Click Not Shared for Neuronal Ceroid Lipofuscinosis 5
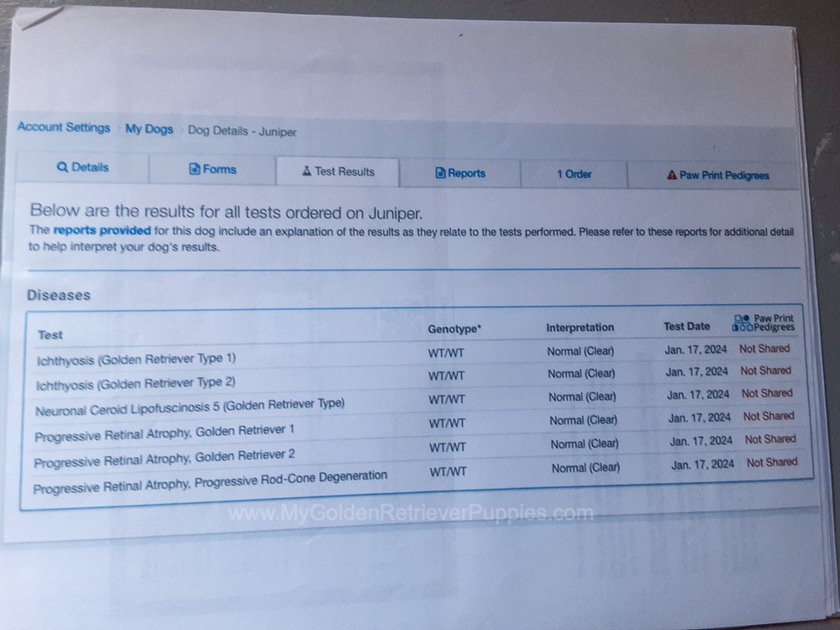The image size is (840, 630). pos(766,393)
